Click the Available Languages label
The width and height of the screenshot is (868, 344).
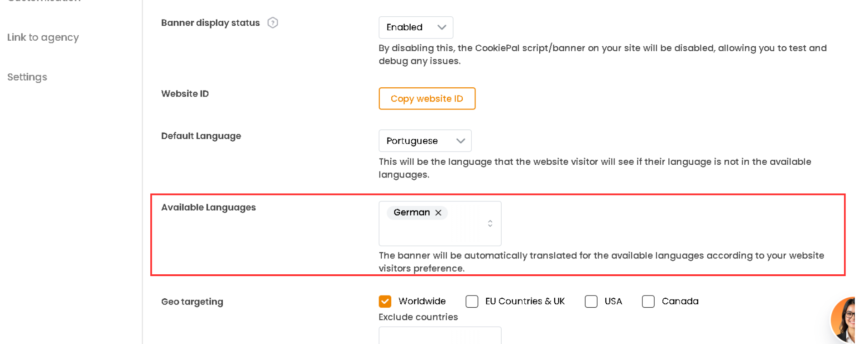[208, 207]
